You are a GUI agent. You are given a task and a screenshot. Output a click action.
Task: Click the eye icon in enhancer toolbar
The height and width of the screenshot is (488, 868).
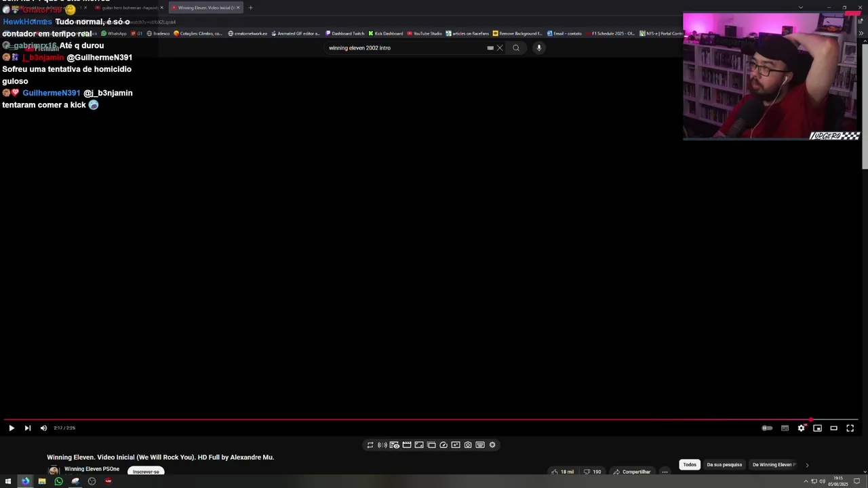click(395, 445)
